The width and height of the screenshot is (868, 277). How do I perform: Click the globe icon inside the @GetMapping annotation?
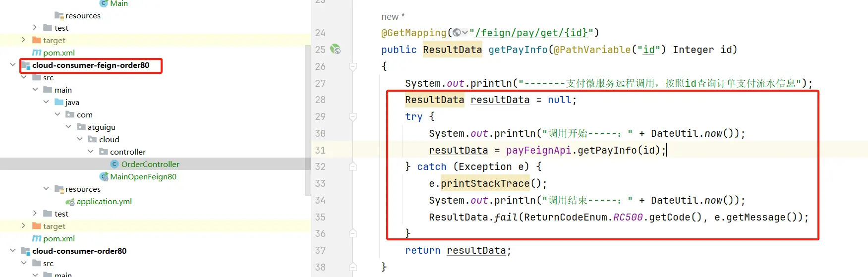(x=457, y=33)
